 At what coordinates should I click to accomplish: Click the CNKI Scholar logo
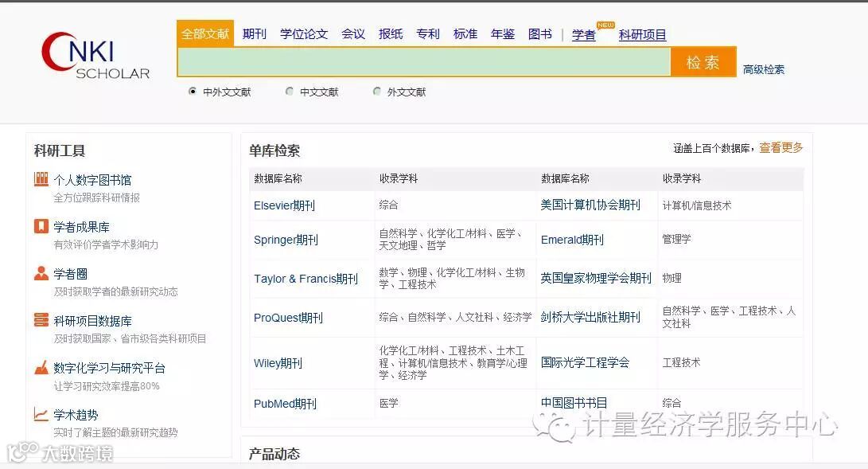coord(95,56)
